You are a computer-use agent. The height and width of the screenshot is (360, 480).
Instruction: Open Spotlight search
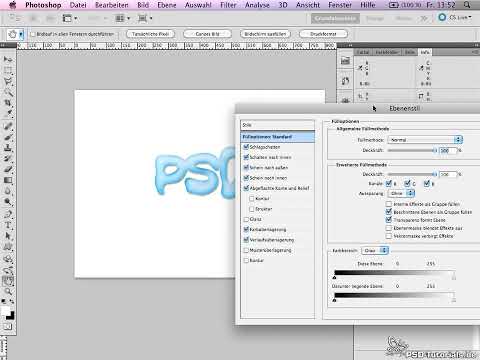(467, 5)
